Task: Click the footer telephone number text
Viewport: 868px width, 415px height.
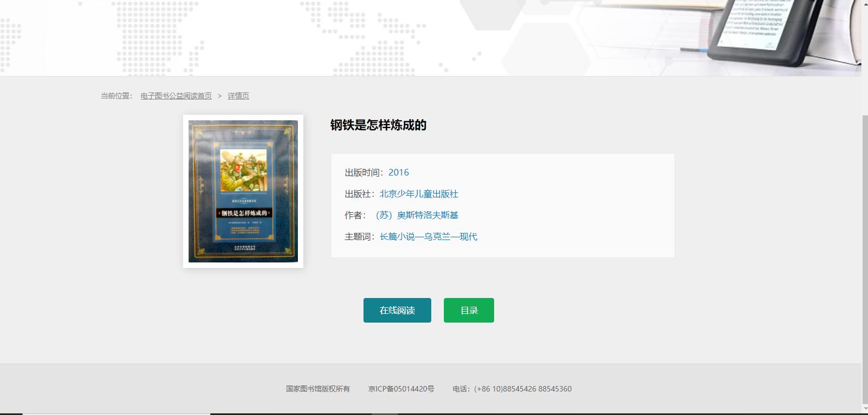Action: 512,389
